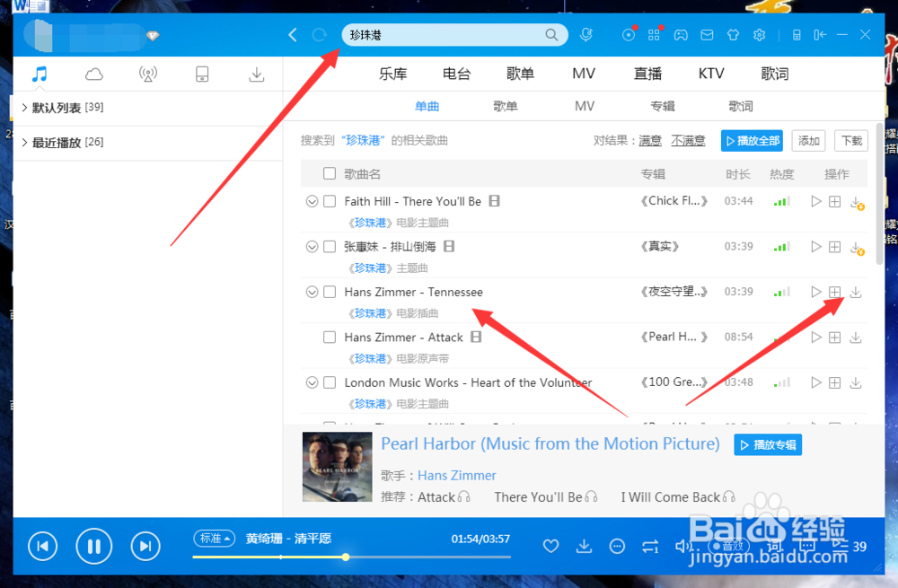Viewport: 898px width, 588px height.
Task: Favorite the playing song with heart
Action: pos(551,546)
